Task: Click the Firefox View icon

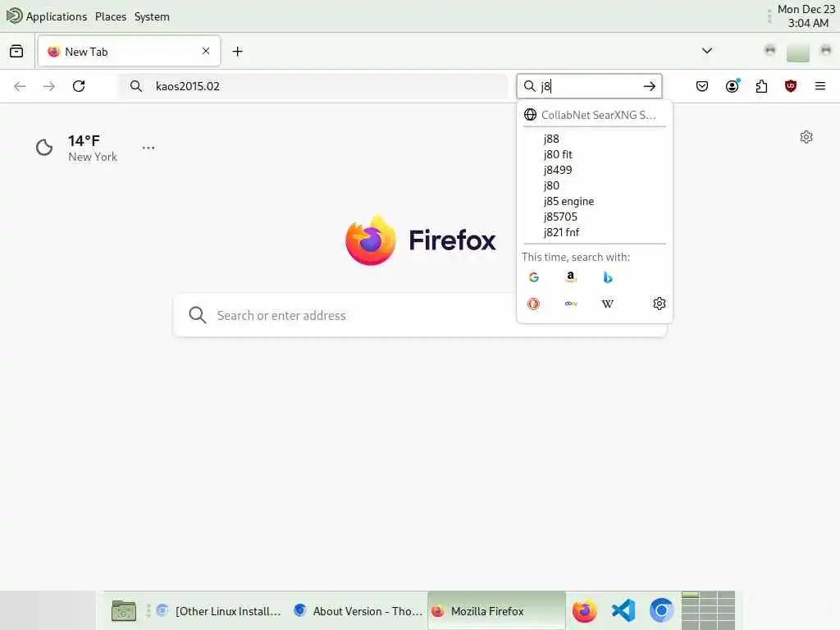Action: pos(16,52)
